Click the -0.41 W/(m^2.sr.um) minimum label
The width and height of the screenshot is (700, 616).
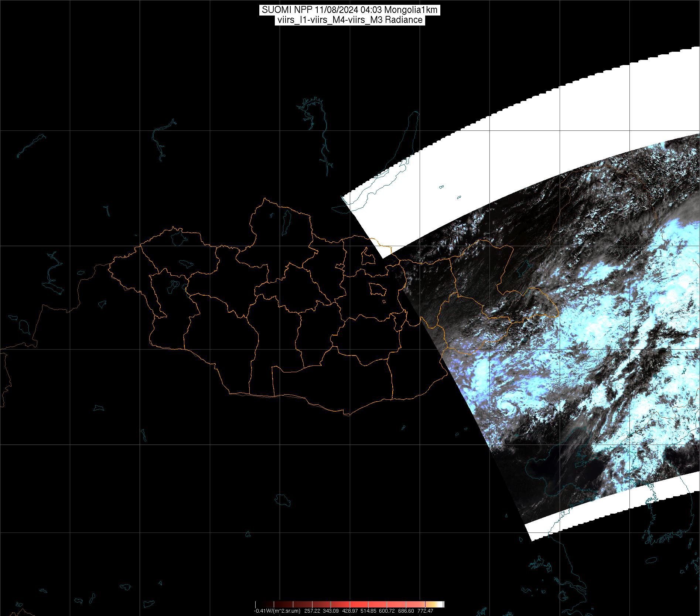point(277,611)
